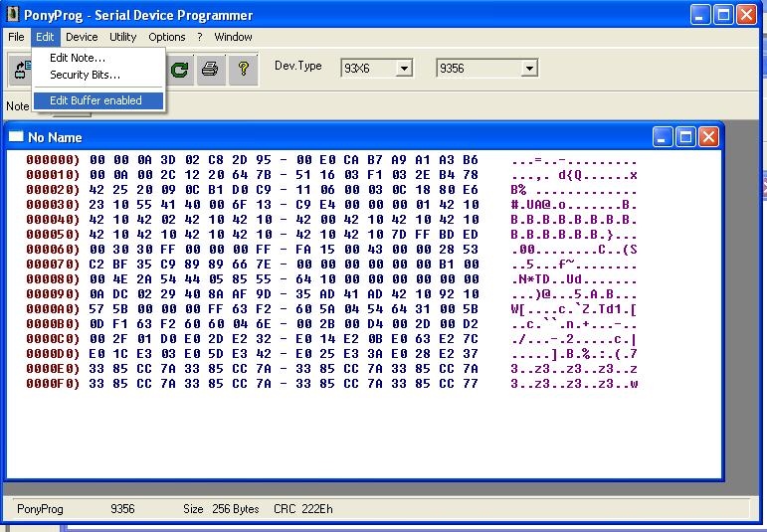Click hex byte 77 in row 0000F0
This screenshot has width=767, height=532.
point(471,384)
